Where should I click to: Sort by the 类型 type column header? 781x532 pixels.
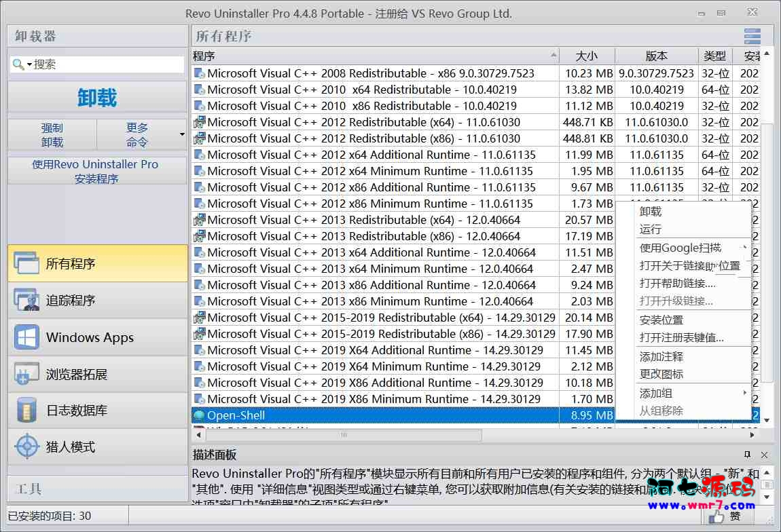[x=714, y=56]
